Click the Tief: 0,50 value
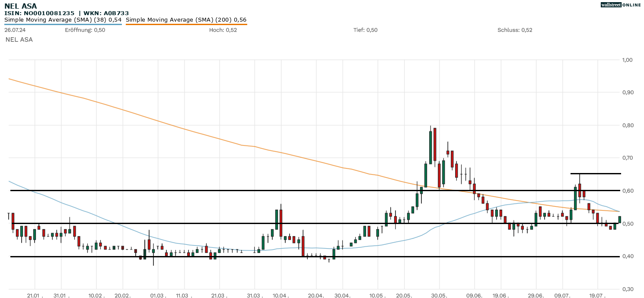Image resolution: width=644 pixels, height=298 pixels. click(365, 30)
